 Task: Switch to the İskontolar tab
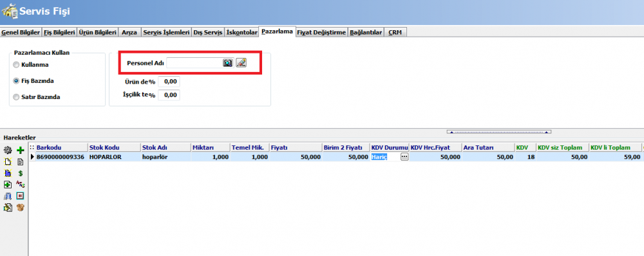point(242,32)
